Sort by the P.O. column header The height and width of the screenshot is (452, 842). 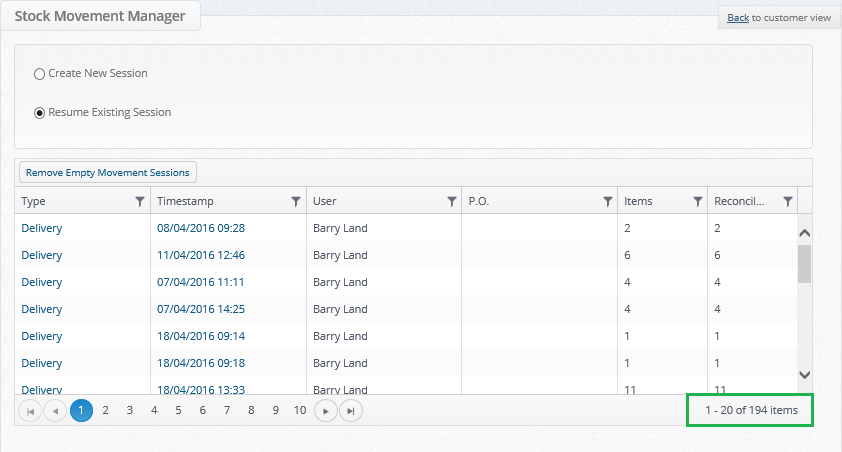click(479, 201)
